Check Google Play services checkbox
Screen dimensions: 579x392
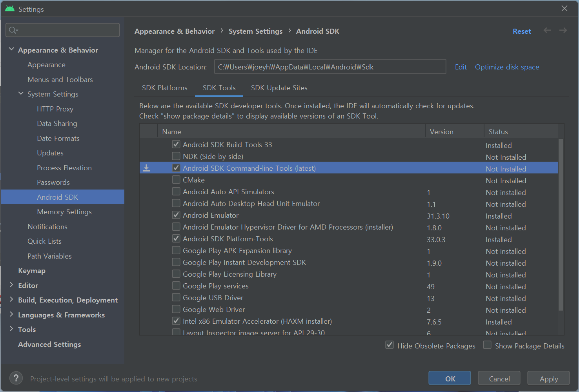pyautogui.click(x=176, y=286)
